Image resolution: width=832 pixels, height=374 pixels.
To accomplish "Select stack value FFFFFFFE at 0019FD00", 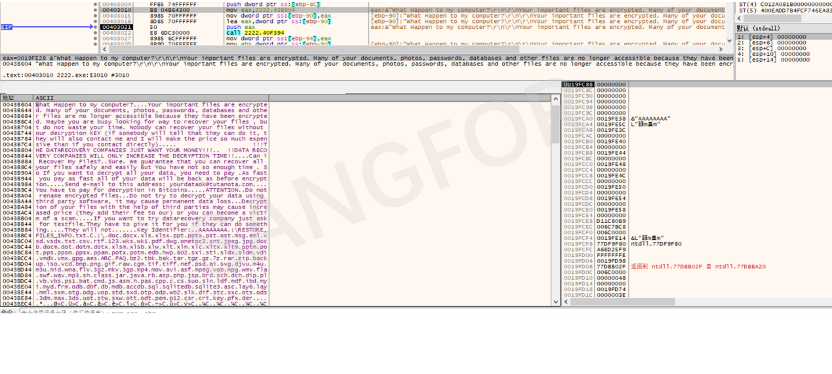I will (611, 255).
